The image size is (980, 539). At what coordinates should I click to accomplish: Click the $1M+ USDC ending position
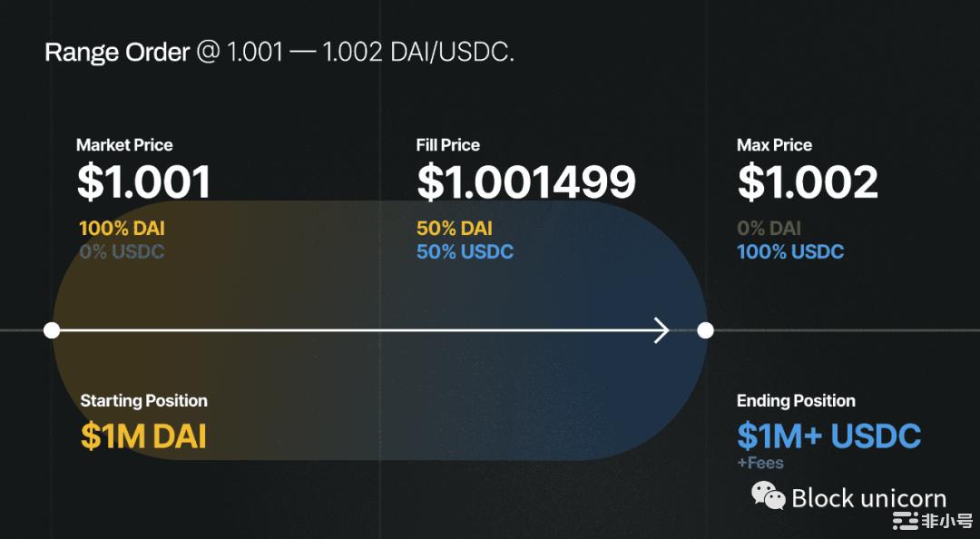click(x=828, y=436)
